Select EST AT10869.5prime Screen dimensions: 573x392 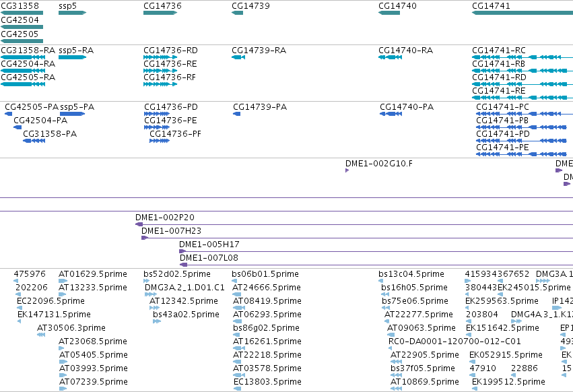click(x=396, y=389)
